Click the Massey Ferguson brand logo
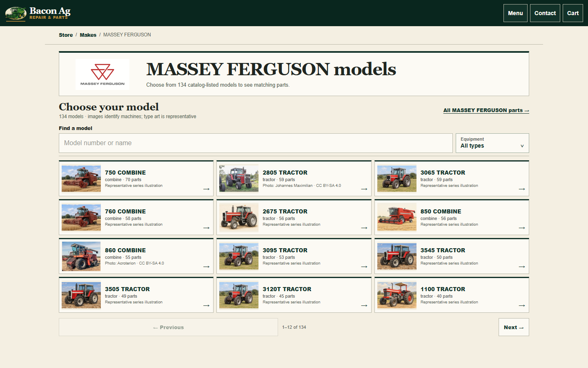Image resolution: width=588 pixels, height=368 pixels. pyautogui.click(x=102, y=74)
